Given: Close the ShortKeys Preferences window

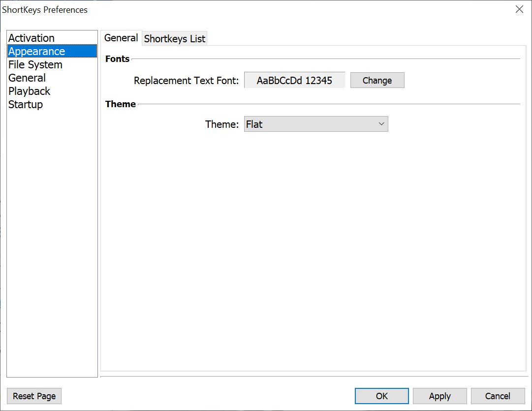Looking at the screenshot, I should (x=519, y=9).
